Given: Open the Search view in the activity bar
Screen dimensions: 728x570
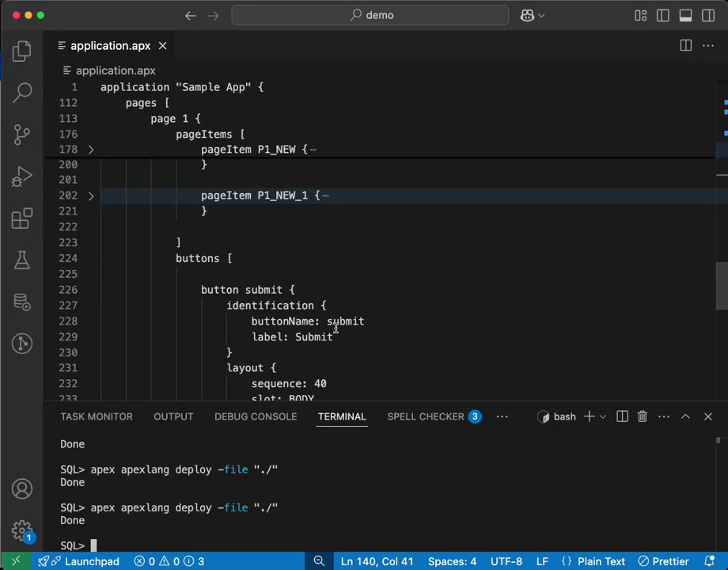Looking at the screenshot, I should pos(22,93).
